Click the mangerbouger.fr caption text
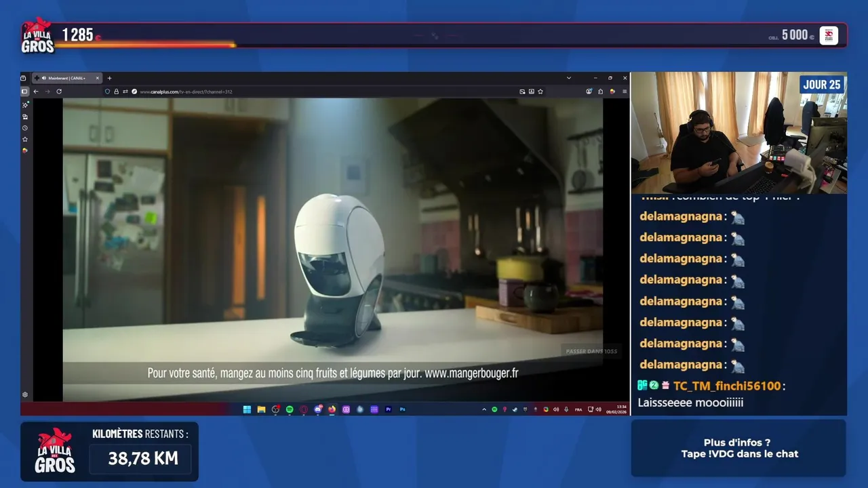Screen dimensions: 868x488 (x=471, y=373)
